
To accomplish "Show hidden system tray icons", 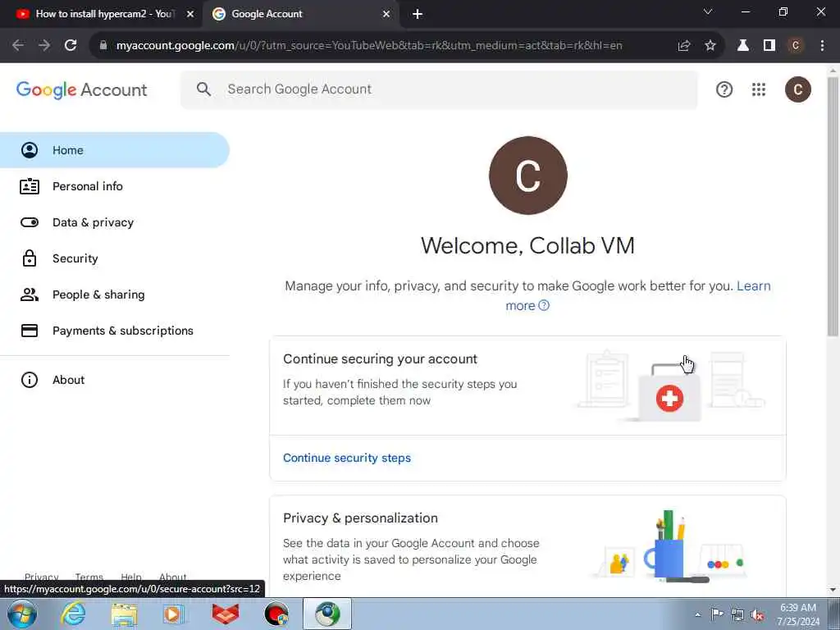I will (697, 615).
